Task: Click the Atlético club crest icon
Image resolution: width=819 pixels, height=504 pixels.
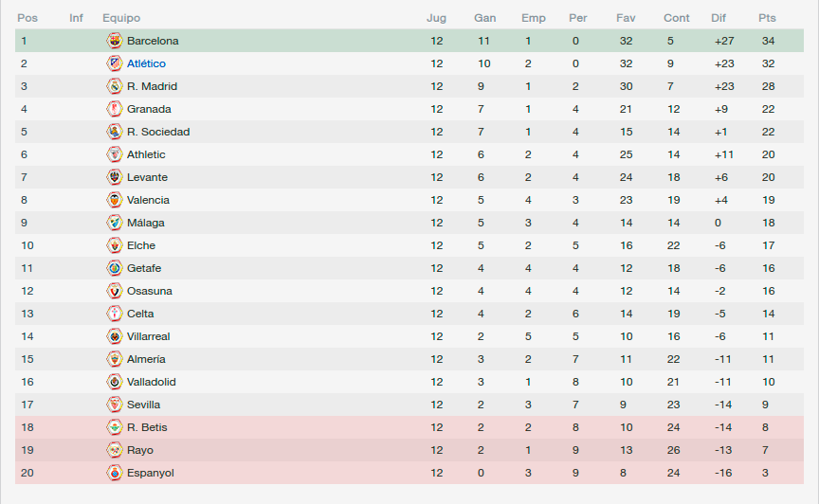Action: click(115, 63)
